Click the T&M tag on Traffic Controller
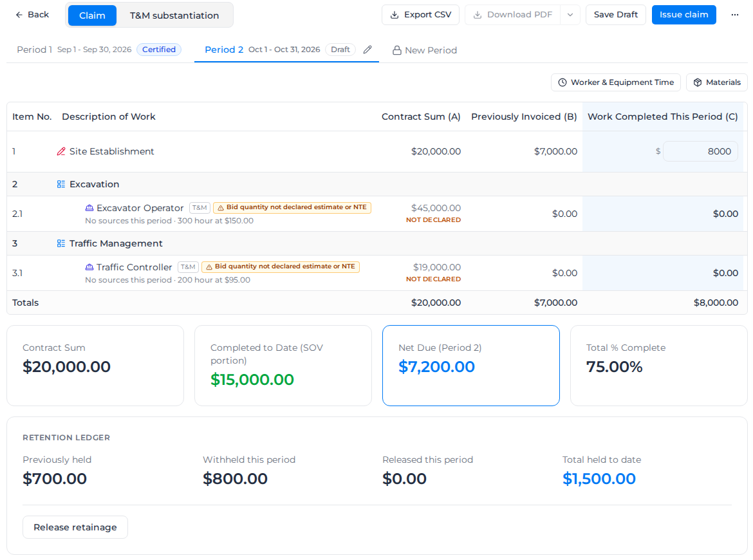The width and height of the screenshot is (753, 560). [188, 266]
